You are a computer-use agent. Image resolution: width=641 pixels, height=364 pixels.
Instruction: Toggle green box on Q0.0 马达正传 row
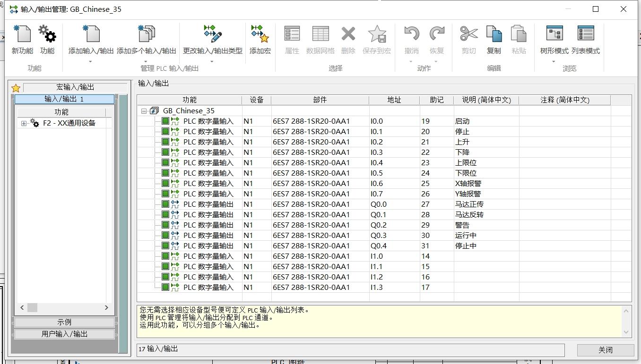click(165, 204)
